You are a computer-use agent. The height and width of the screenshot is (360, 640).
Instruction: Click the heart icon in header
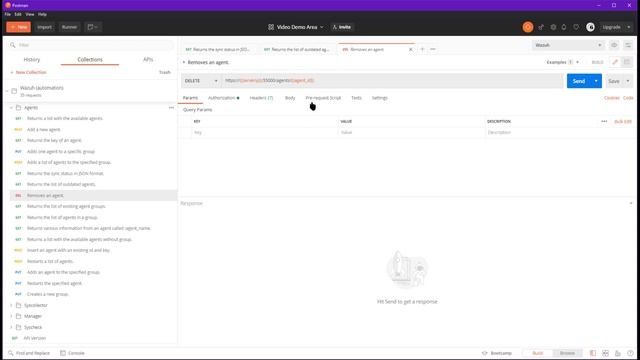pyautogui.click(x=576, y=27)
